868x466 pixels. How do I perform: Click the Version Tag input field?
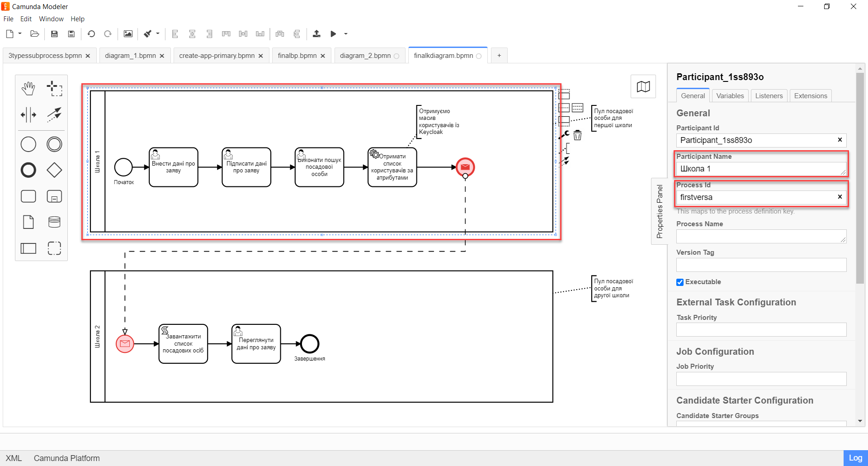761,265
